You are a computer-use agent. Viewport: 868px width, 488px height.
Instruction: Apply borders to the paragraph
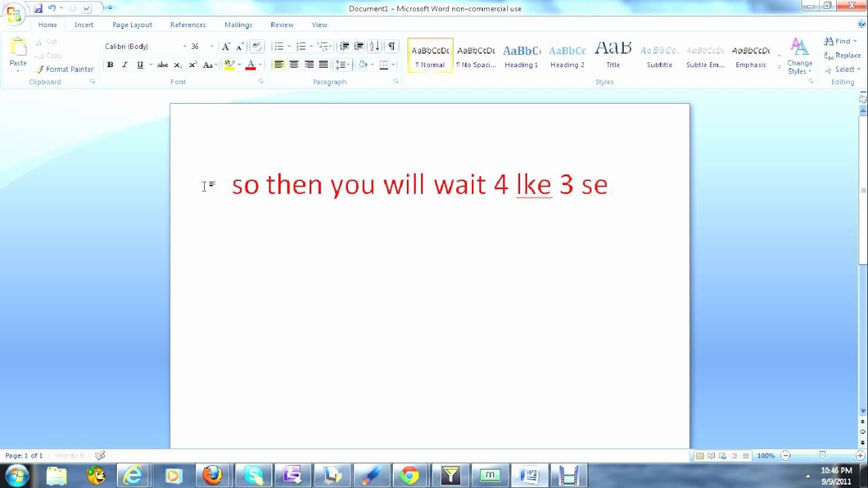click(x=384, y=65)
